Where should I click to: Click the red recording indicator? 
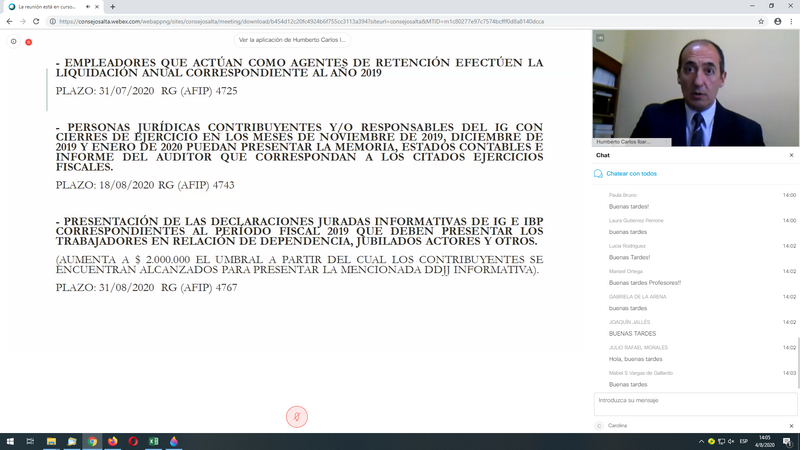coord(29,42)
